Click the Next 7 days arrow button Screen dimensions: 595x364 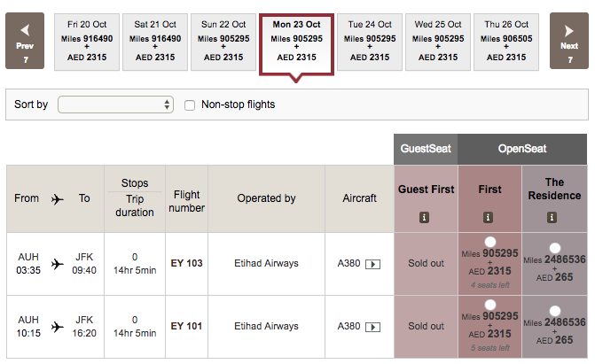[x=569, y=41]
